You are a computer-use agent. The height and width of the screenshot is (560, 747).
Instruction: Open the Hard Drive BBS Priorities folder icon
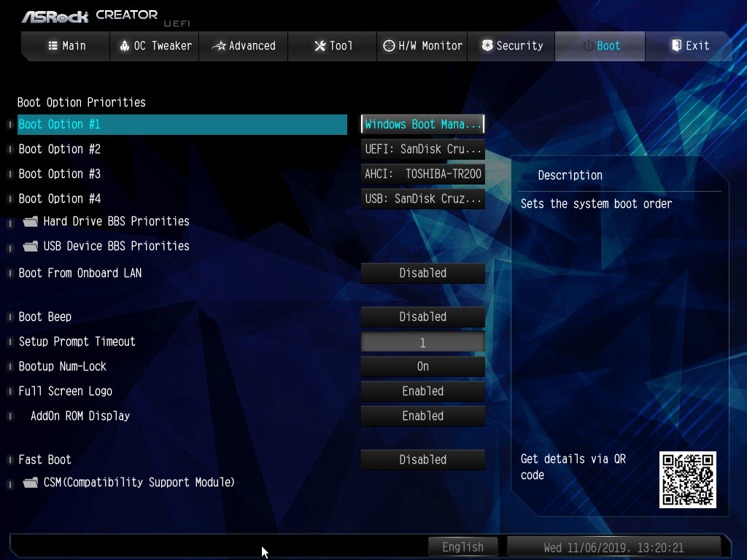[x=30, y=222]
